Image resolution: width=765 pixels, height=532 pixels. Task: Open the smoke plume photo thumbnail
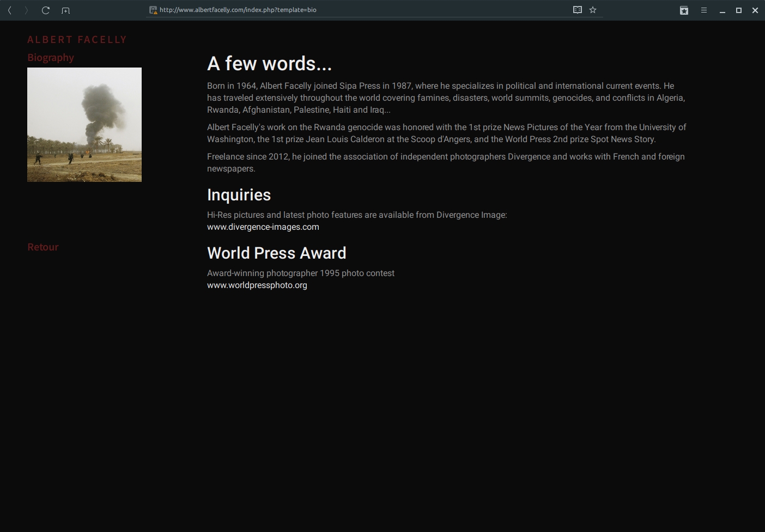click(84, 125)
